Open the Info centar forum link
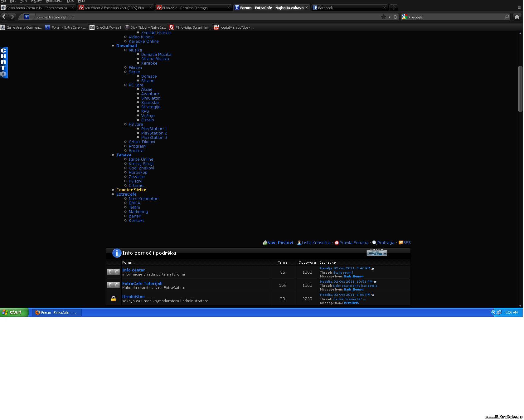Image resolution: width=524 pixels, height=420 pixels. click(x=133, y=270)
